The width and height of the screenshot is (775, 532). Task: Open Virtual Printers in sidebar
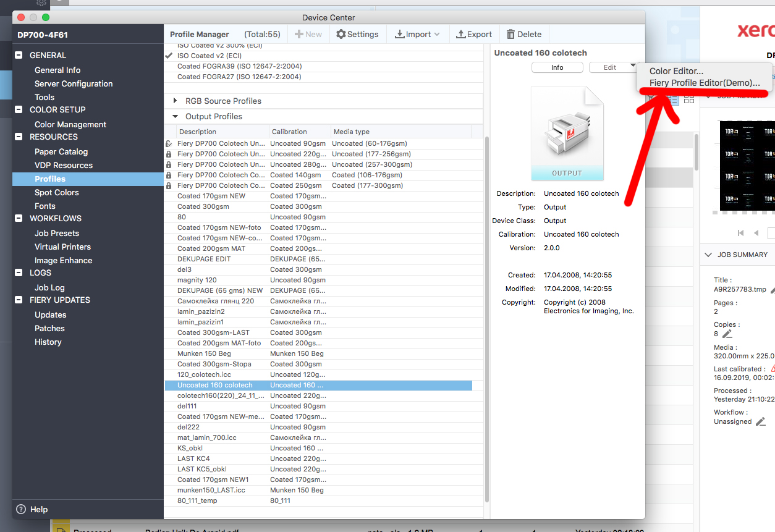[x=62, y=247]
